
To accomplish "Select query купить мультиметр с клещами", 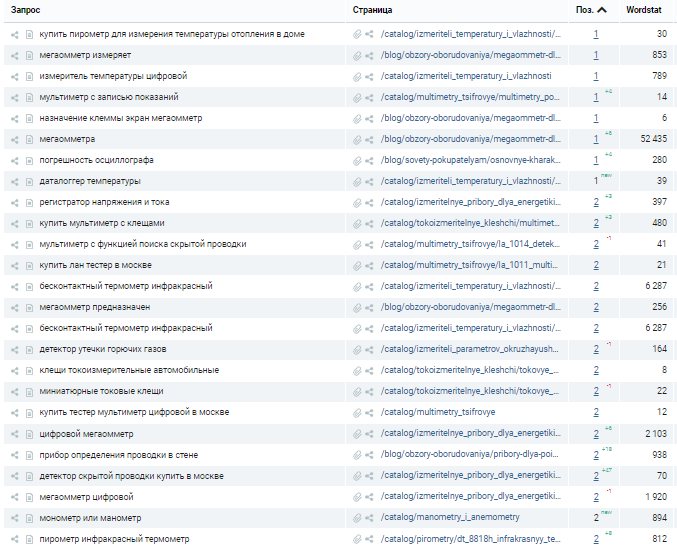I will 102,223.
